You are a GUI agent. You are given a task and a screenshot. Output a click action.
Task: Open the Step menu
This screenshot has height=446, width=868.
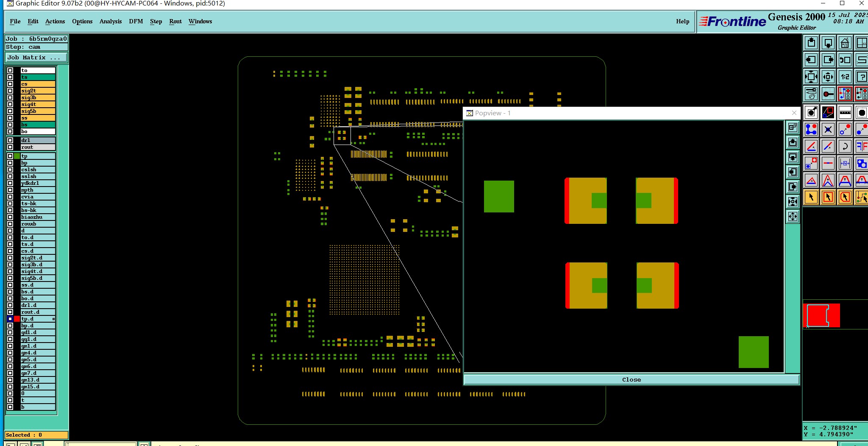pos(156,21)
